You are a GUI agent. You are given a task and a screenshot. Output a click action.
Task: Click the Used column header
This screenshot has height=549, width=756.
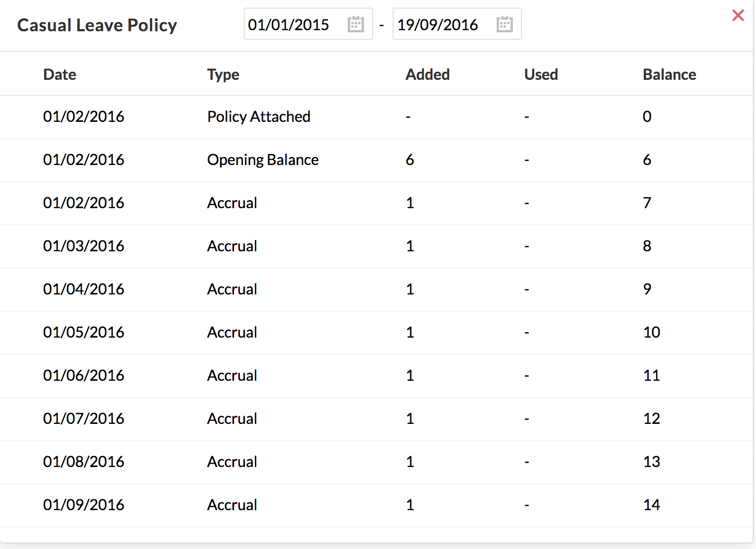pyautogui.click(x=541, y=74)
